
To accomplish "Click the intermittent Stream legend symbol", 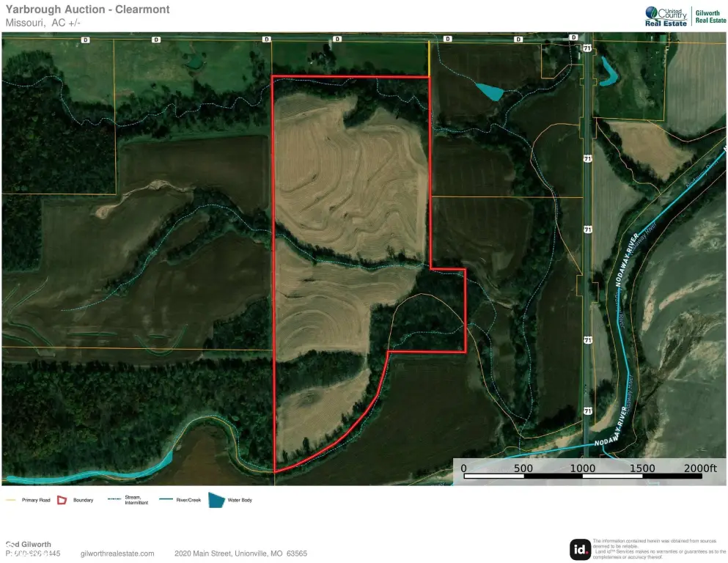I will pyautogui.click(x=114, y=500).
